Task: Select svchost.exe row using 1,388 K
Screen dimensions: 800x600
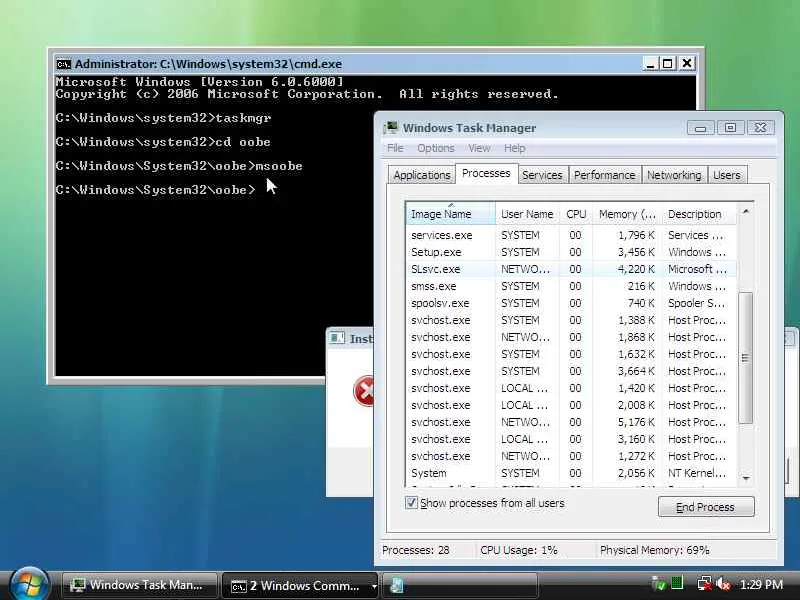Action: point(571,320)
